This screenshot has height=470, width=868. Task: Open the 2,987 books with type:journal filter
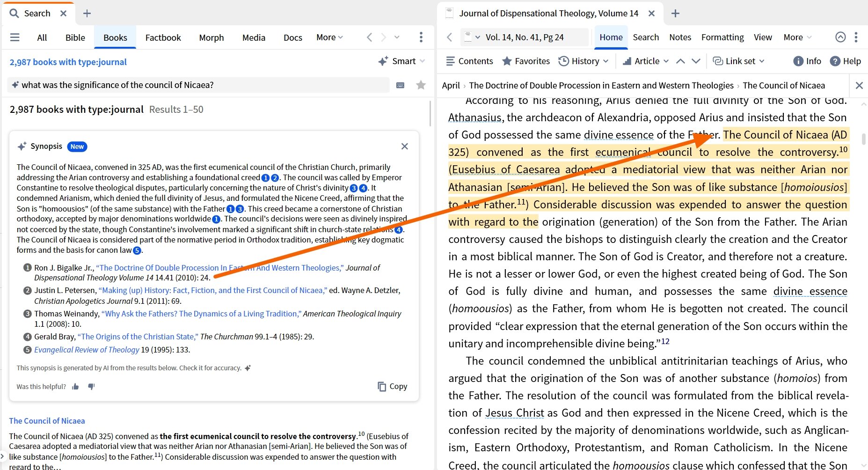tap(68, 62)
